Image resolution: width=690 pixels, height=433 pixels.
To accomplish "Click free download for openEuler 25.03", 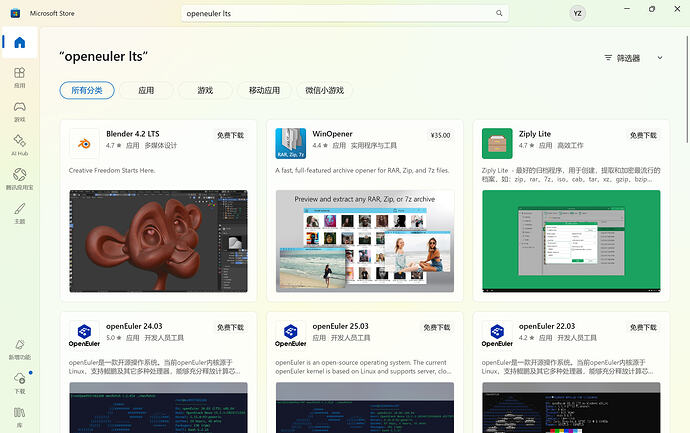I will [x=437, y=327].
